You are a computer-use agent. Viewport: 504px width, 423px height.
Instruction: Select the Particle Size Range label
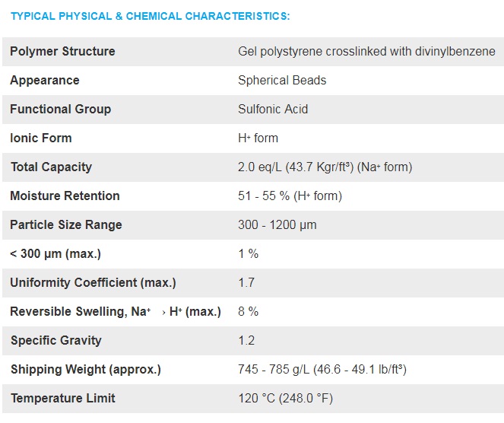(x=66, y=225)
